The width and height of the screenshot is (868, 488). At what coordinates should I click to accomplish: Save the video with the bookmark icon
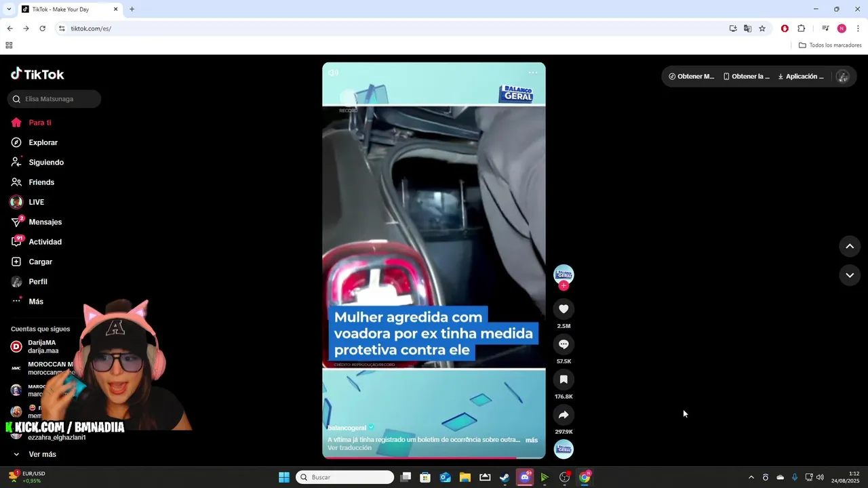[x=564, y=380]
